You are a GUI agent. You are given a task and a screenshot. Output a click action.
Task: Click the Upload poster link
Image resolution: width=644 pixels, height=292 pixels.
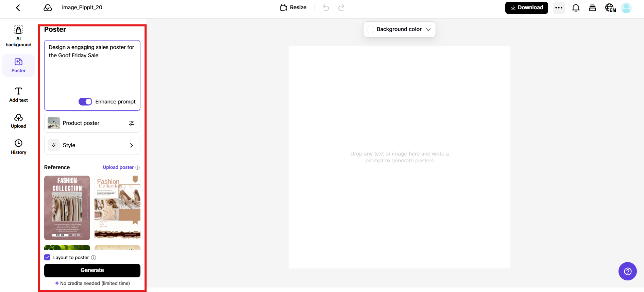coord(118,167)
